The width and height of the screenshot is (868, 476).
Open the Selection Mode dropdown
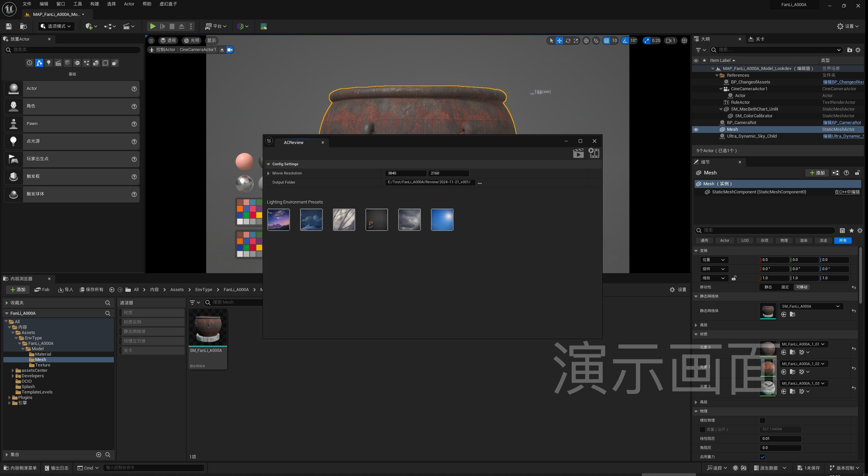pos(56,26)
